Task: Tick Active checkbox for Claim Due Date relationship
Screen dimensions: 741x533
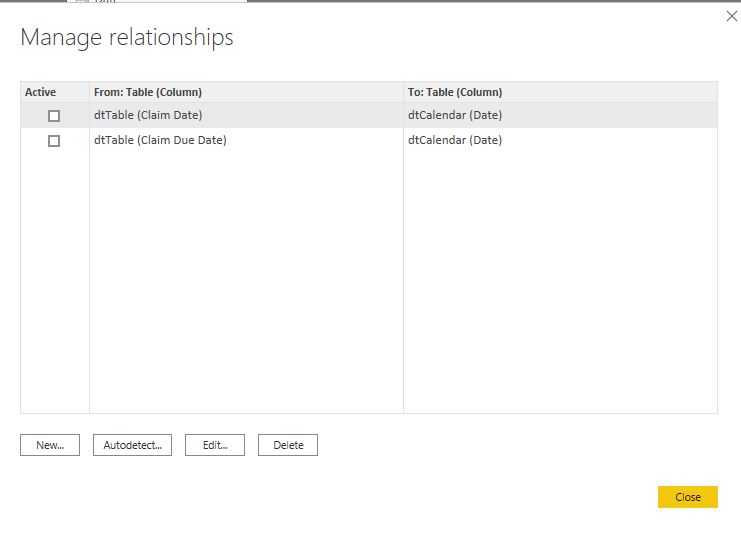Action: 54,141
